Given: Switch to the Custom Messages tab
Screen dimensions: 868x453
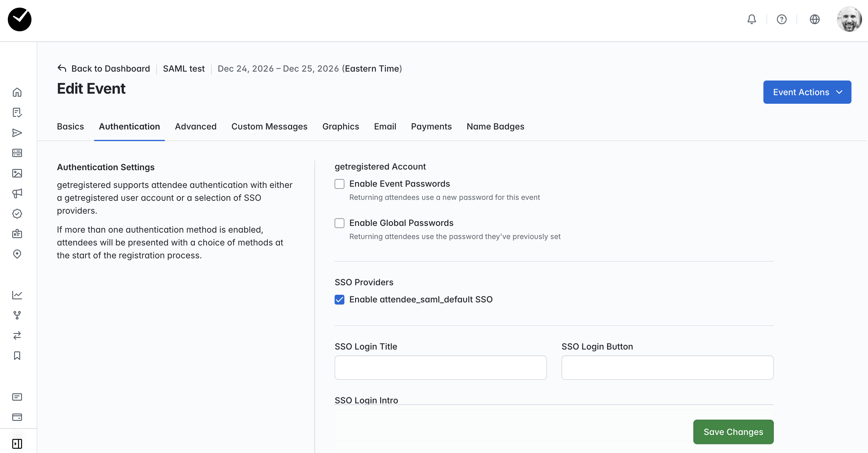Looking at the screenshot, I should click(x=269, y=126).
